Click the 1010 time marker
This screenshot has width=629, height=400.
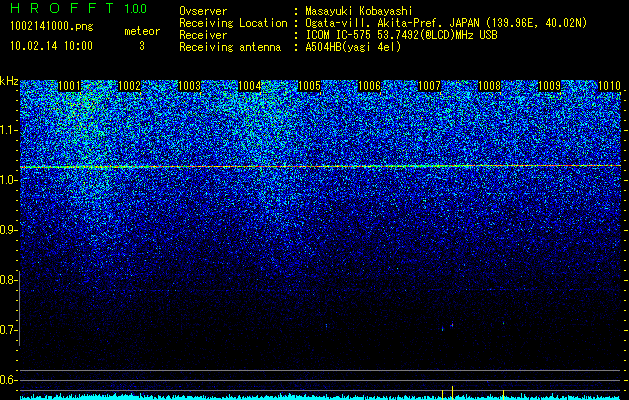point(609,86)
